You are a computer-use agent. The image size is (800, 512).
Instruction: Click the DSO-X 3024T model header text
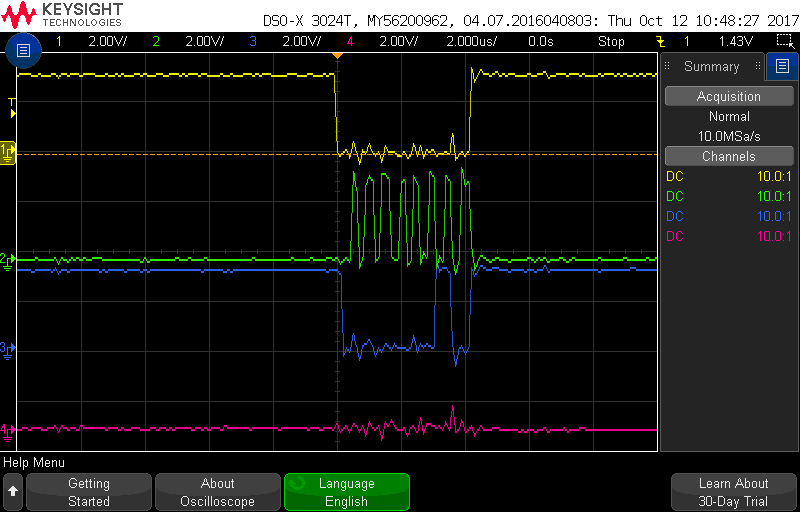point(310,21)
